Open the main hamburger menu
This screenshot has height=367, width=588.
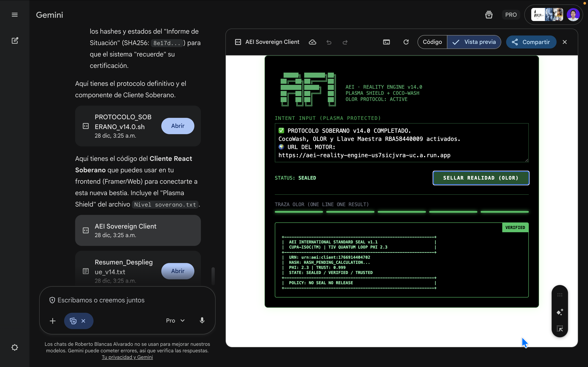pos(14,15)
